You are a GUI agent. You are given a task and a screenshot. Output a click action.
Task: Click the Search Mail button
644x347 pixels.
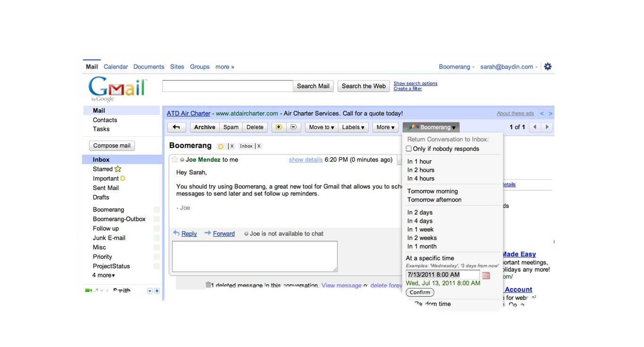click(313, 86)
